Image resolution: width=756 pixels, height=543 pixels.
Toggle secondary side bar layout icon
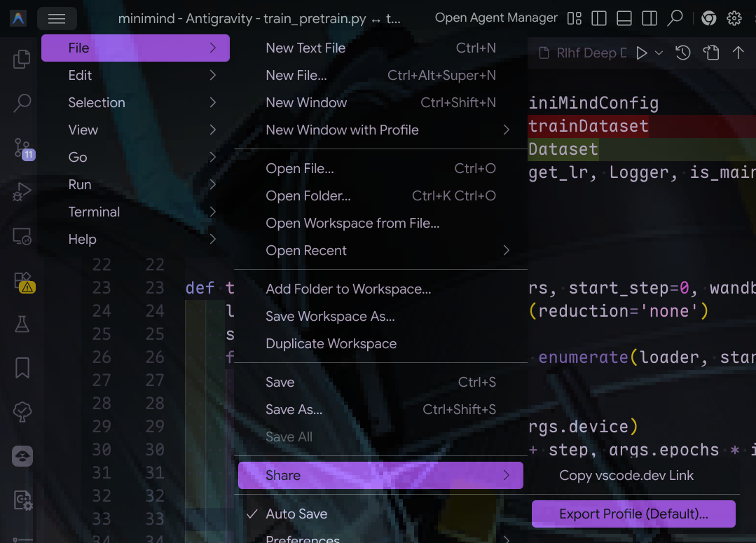tap(649, 19)
